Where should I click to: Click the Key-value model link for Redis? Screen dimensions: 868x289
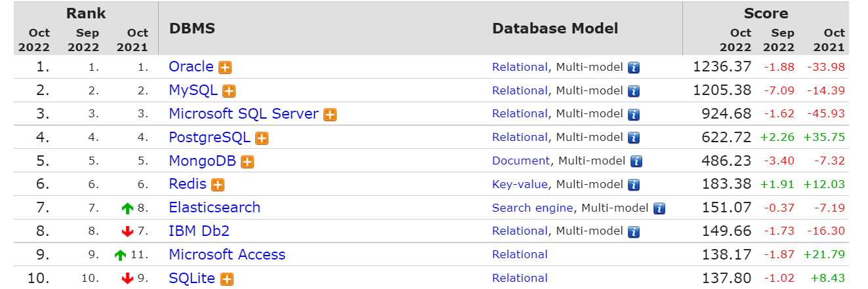(x=520, y=185)
